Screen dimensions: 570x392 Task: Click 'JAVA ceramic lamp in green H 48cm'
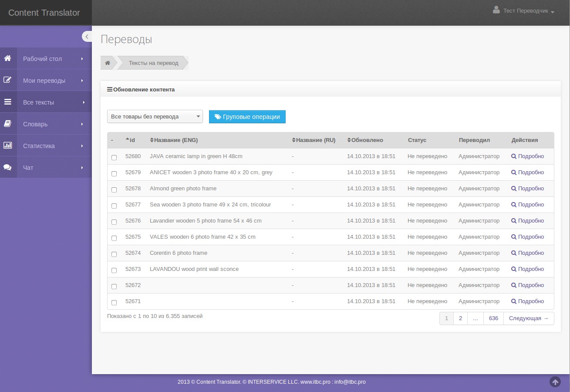click(x=196, y=156)
